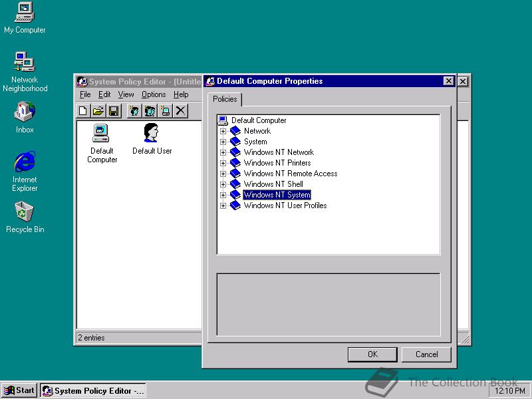Viewport: 532px width, 399px height.
Task: Select the Default Computer root tree label
Action: pos(259,120)
